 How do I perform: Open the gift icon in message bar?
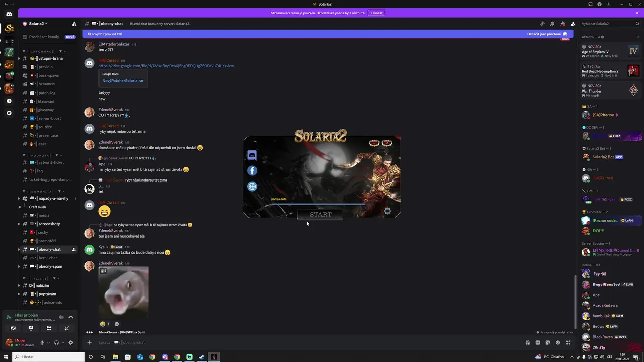(x=528, y=343)
